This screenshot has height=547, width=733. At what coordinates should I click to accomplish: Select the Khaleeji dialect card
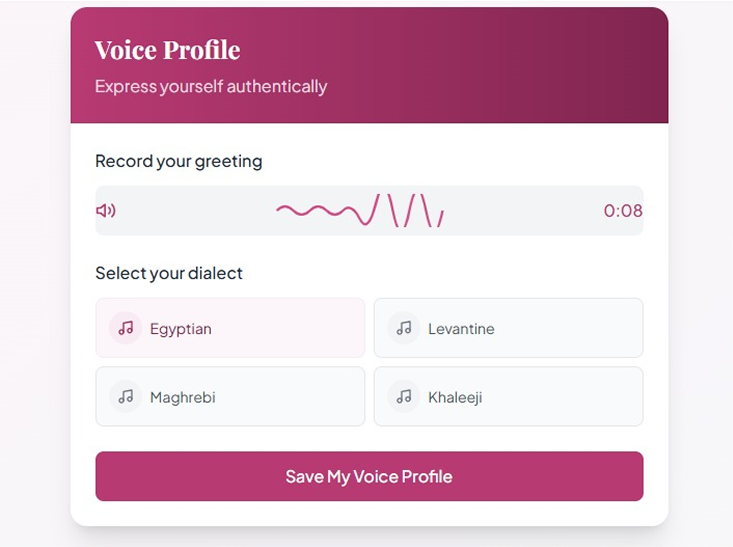pos(509,396)
